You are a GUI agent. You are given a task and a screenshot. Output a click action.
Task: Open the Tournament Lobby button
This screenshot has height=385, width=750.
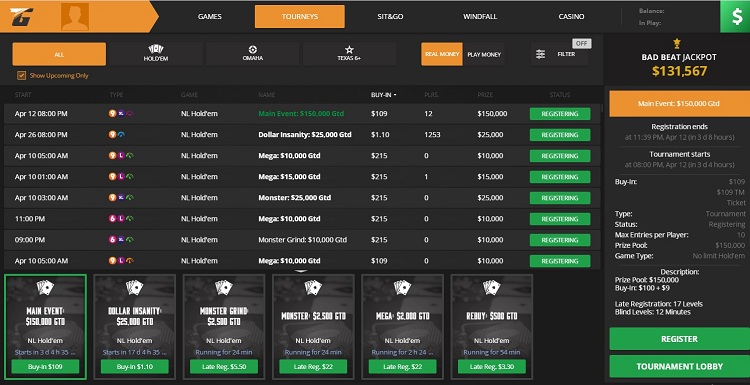(679, 366)
